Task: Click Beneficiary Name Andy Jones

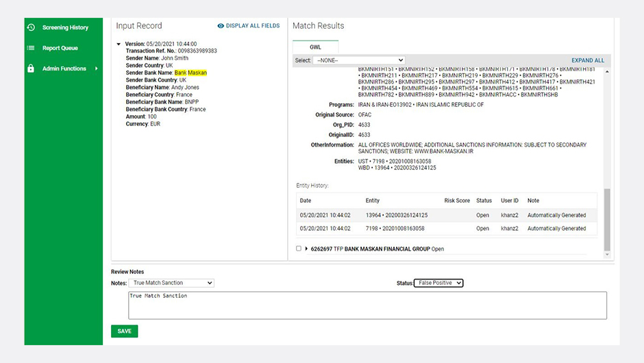Action: (162, 88)
